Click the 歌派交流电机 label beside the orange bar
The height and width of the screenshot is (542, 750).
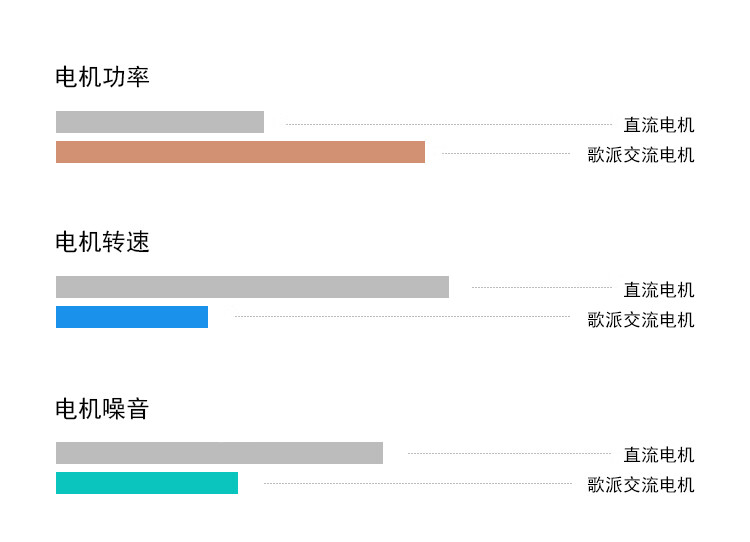(640, 155)
